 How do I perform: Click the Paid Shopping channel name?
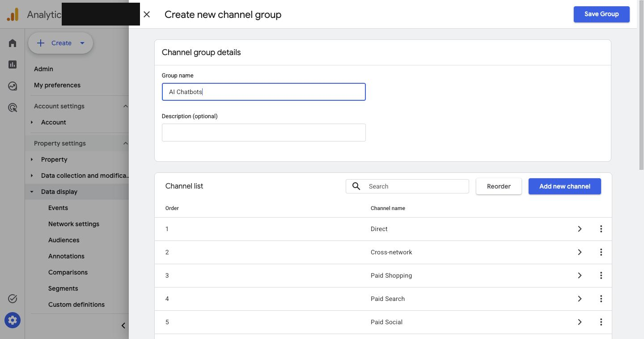coord(391,275)
